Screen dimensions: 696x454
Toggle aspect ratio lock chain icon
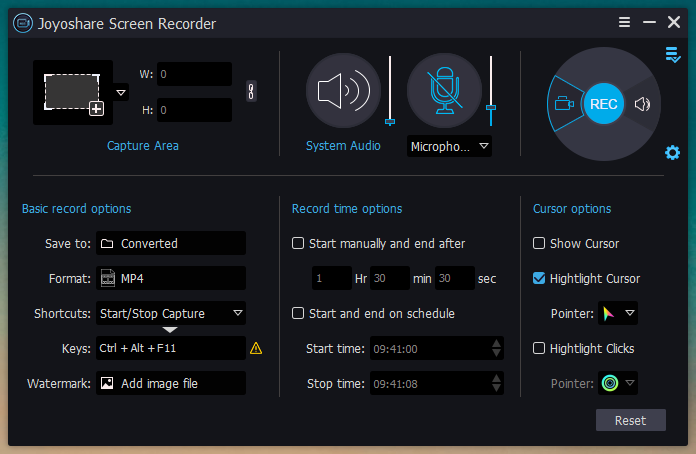251,91
